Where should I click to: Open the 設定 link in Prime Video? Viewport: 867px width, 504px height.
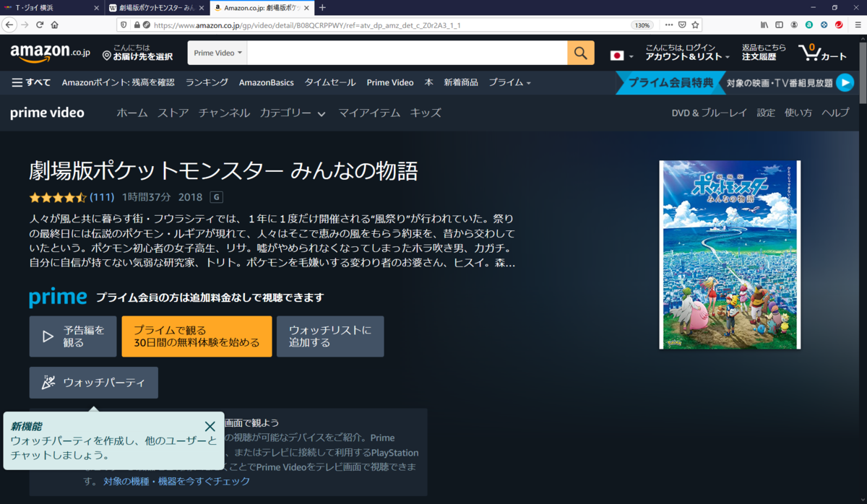pyautogui.click(x=766, y=113)
